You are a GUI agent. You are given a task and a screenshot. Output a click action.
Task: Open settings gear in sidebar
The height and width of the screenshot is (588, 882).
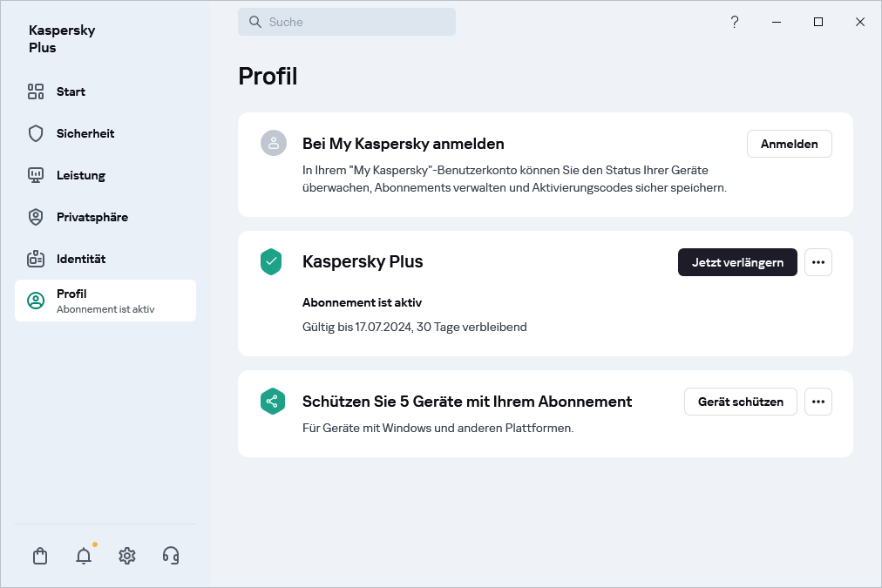point(127,556)
